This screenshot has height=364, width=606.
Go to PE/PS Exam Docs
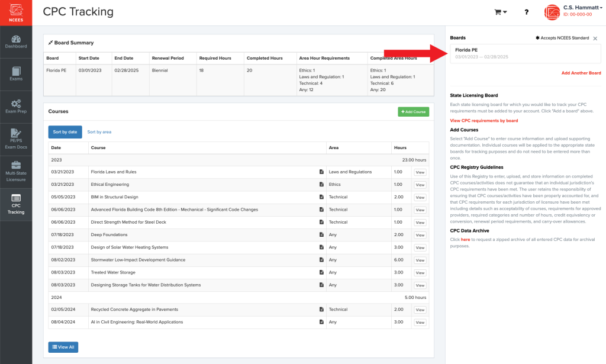tap(15, 138)
